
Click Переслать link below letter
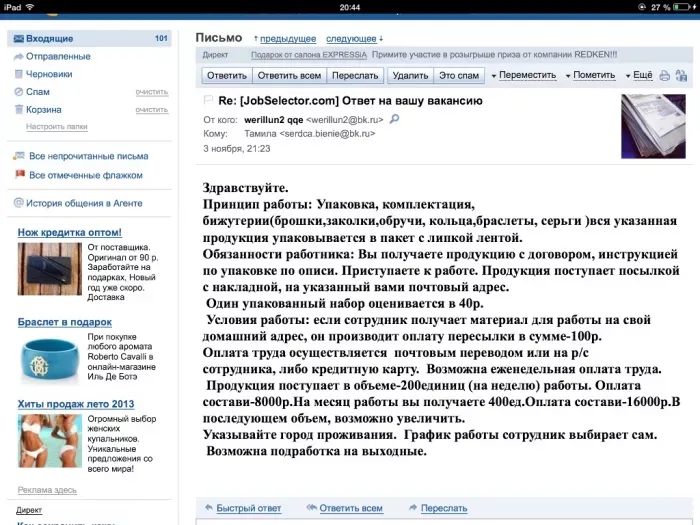[444, 508]
